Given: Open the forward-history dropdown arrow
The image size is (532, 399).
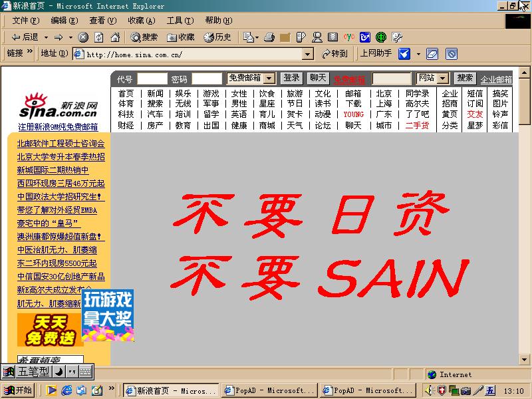Looking at the screenshot, I should [70, 37].
